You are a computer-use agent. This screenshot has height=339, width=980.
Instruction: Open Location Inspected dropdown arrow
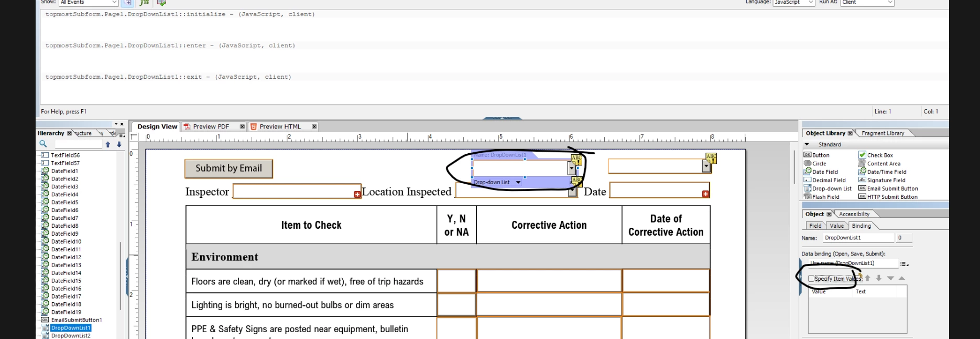(572, 192)
